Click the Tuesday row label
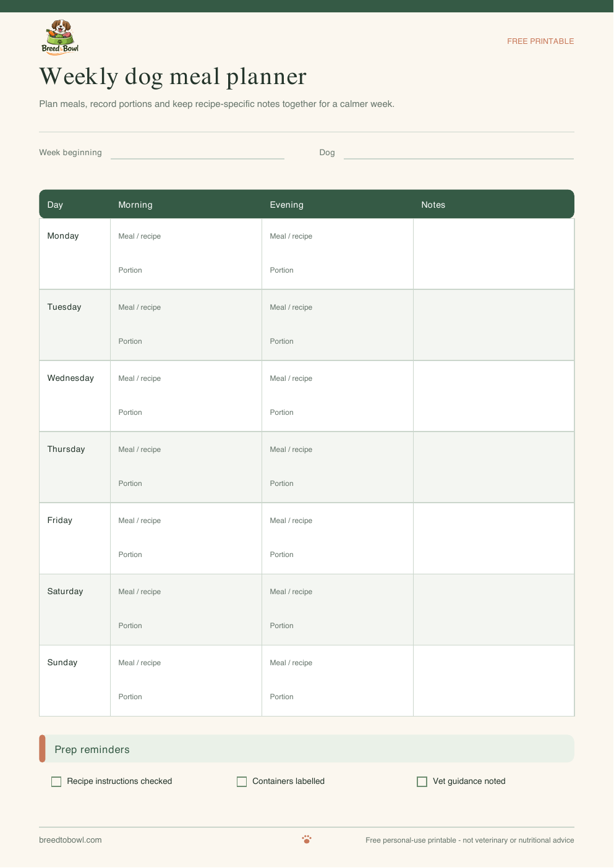This screenshot has width=614, height=868. coord(64,307)
